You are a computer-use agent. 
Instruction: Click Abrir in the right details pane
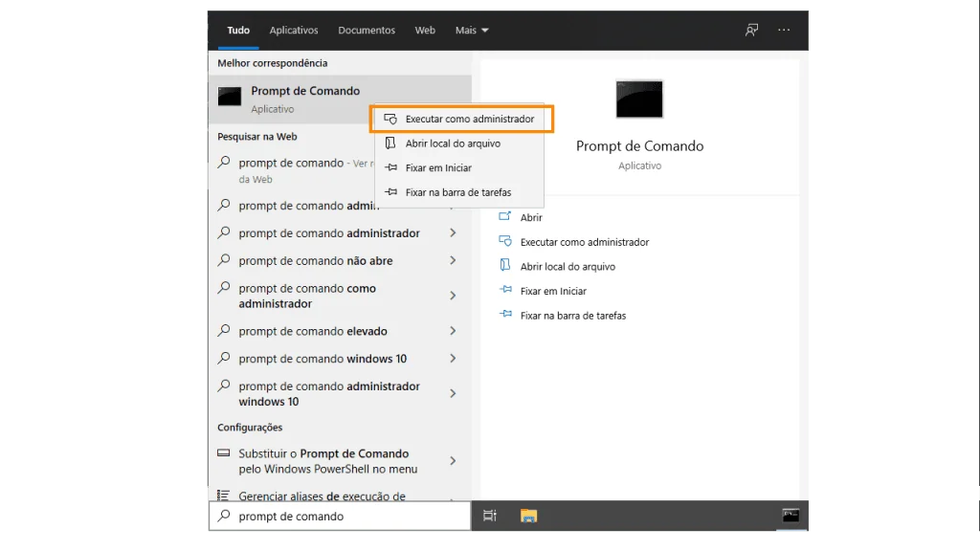531,217
